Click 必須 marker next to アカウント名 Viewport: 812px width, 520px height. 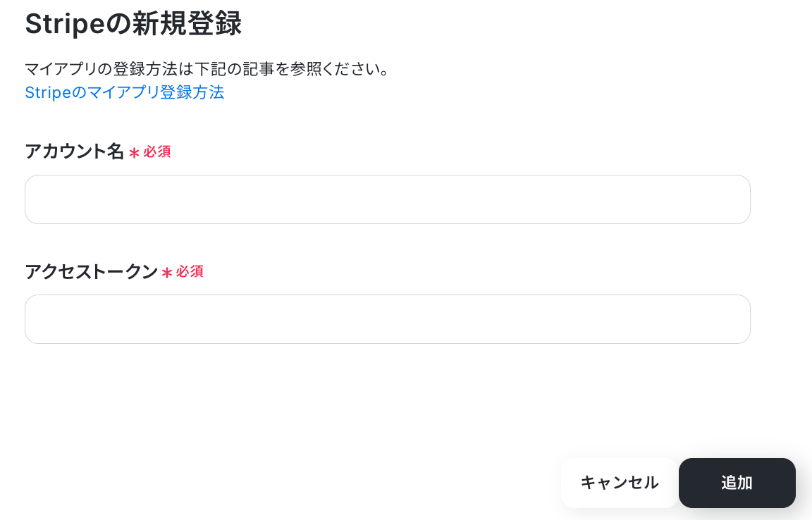click(157, 151)
